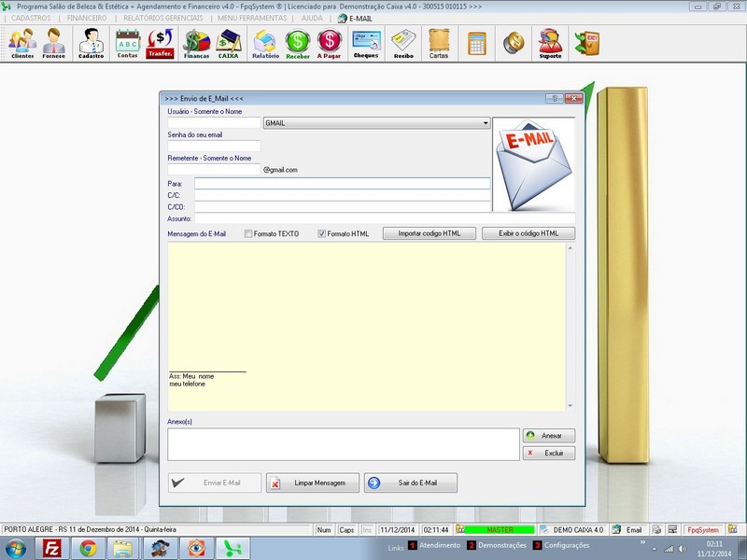Open the Fornece suppliers icon
Screen dimensions: 747x560
point(53,43)
